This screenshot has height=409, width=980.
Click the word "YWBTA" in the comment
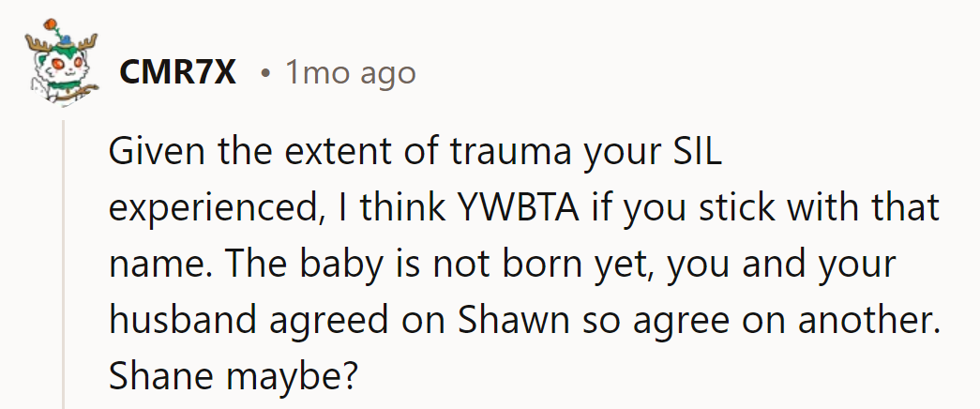click(x=518, y=208)
